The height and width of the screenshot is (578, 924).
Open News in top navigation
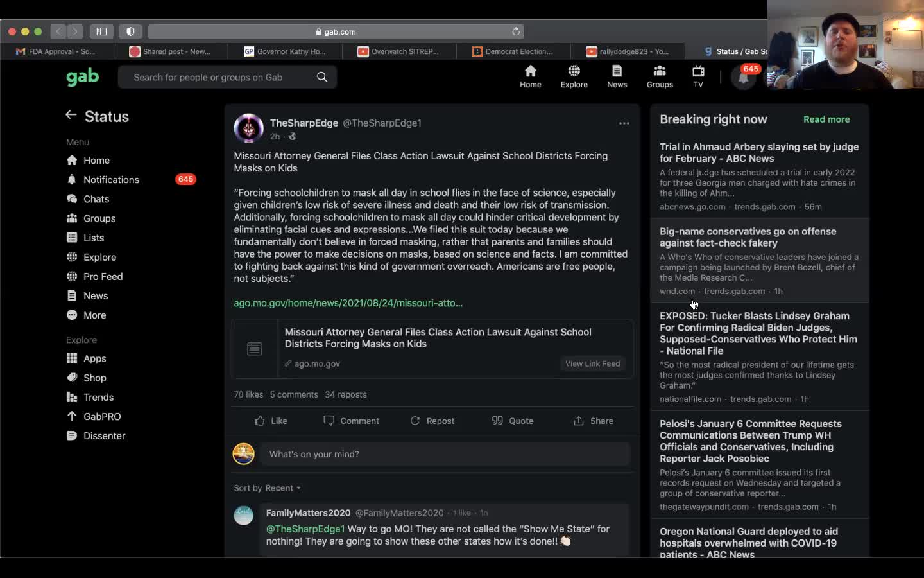(x=617, y=76)
